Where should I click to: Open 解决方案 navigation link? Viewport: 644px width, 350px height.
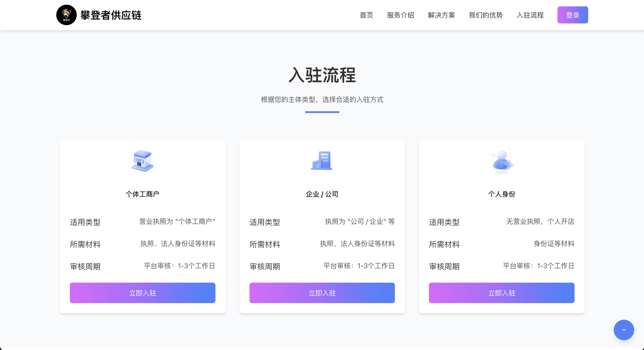point(441,15)
